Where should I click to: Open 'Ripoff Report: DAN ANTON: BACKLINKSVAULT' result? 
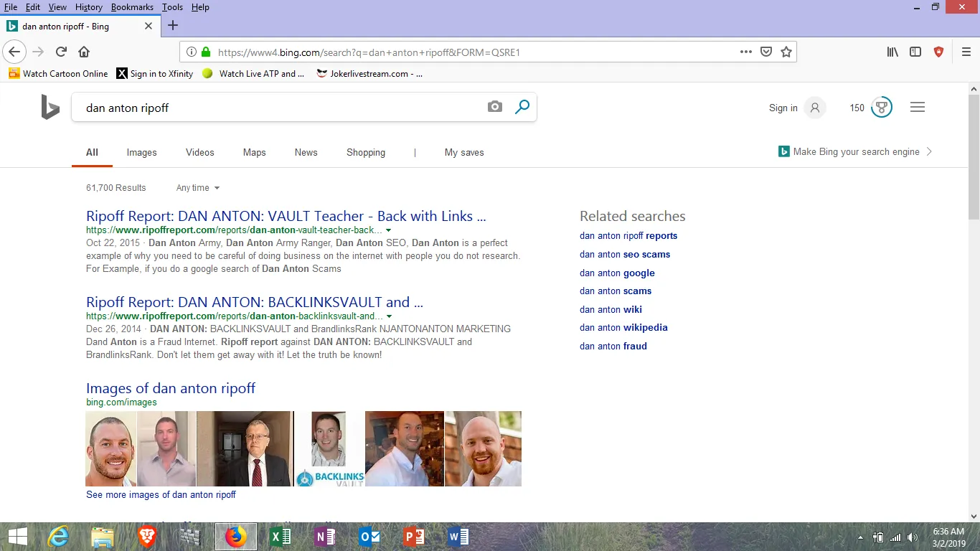(255, 302)
